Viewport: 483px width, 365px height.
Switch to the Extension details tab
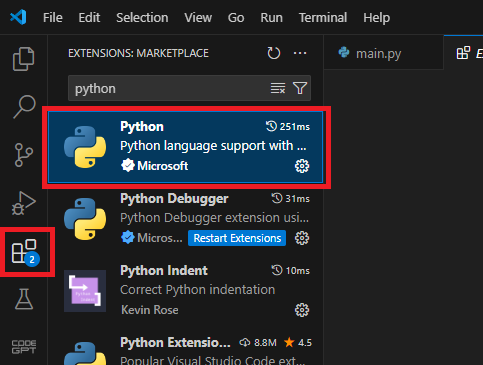[464, 53]
